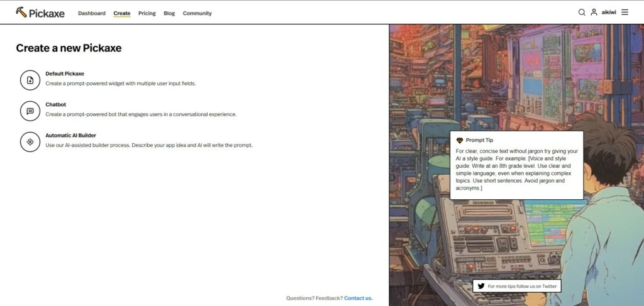This screenshot has height=306, width=644.
Task: Select the Automatic AI Builder icon
Action: 30,142
